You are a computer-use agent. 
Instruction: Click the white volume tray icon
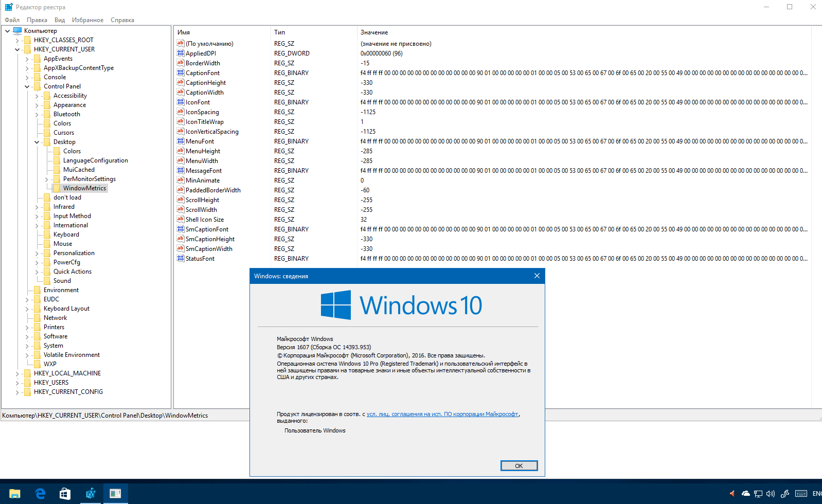771,494
